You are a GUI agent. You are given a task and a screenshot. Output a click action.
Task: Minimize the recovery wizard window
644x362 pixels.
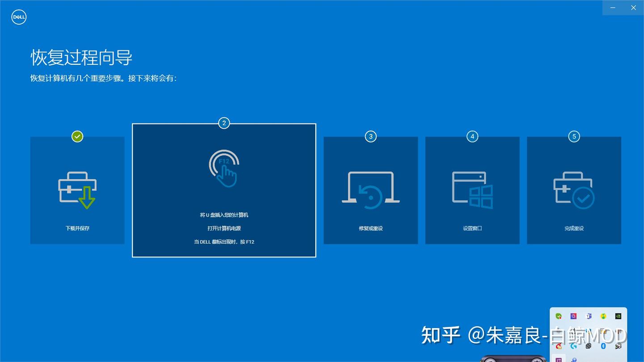click(x=613, y=8)
